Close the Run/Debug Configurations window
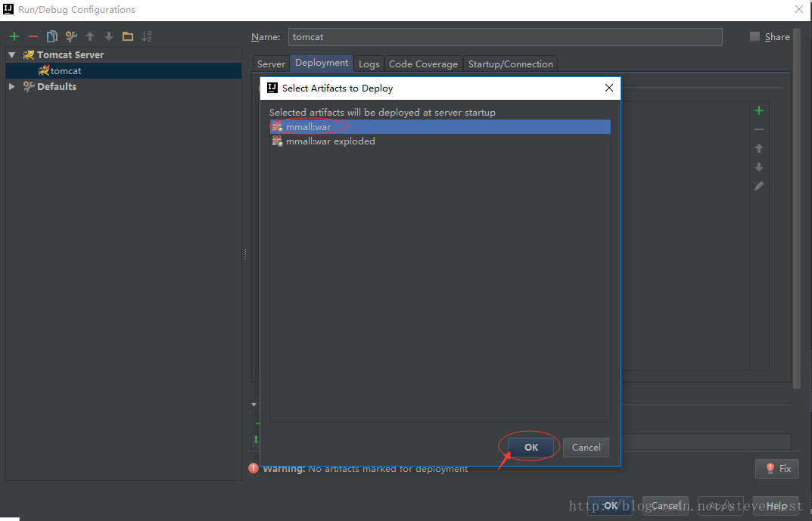 800,9
